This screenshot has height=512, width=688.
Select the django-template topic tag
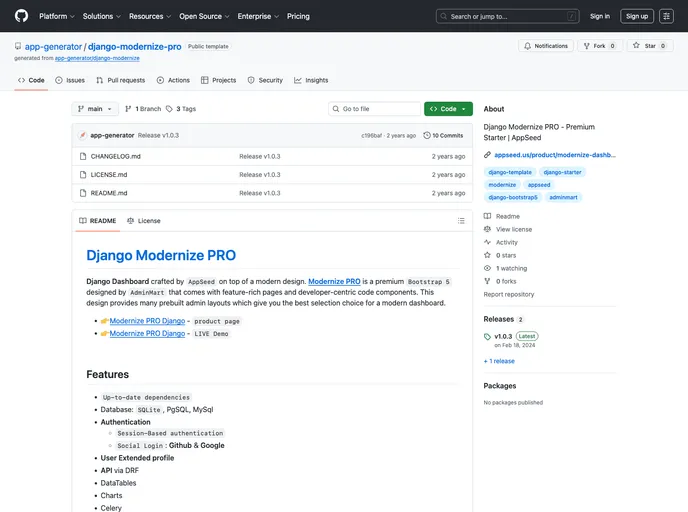coord(510,172)
